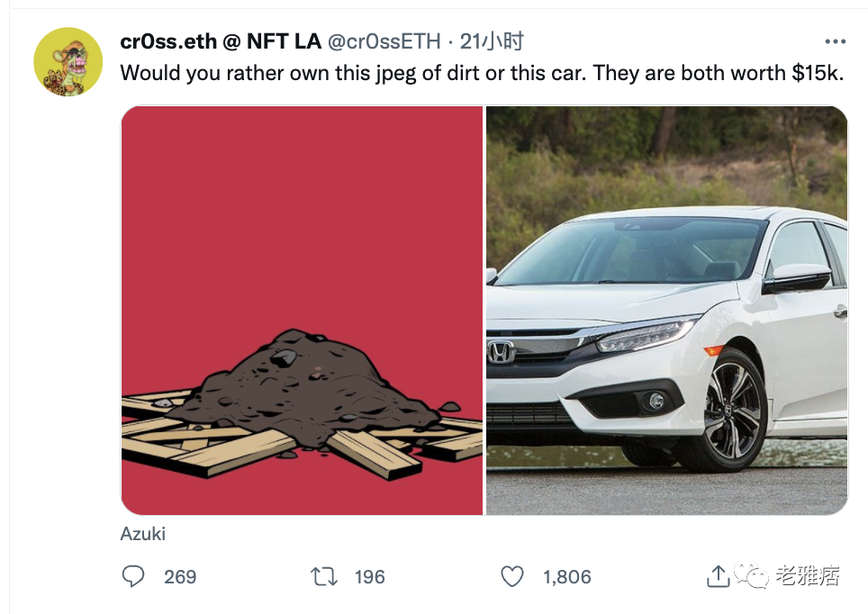868x614 pixels.
Task: Open the red dirt pile image
Action: coord(302,311)
